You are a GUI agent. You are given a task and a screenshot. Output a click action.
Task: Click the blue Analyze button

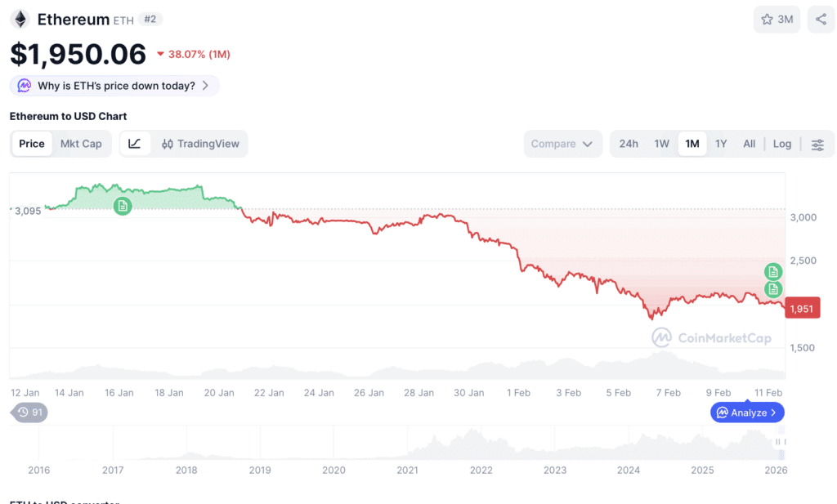click(747, 413)
